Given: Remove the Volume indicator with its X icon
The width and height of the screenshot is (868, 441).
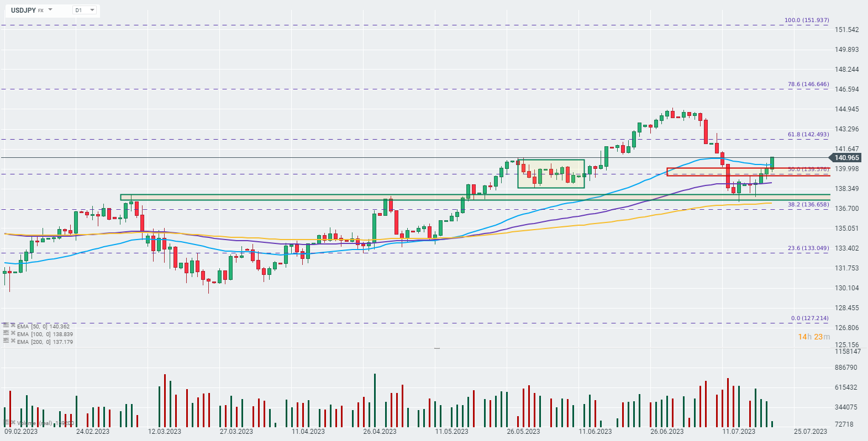Looking at the screenshot, I should click(x=13, y=423).
